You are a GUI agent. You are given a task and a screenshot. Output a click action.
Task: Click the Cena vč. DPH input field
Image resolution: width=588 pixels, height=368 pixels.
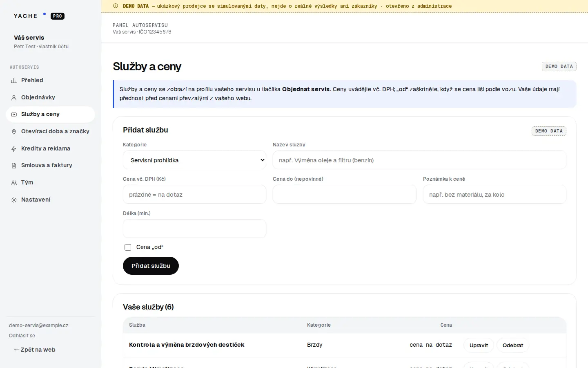pos(194,194)
